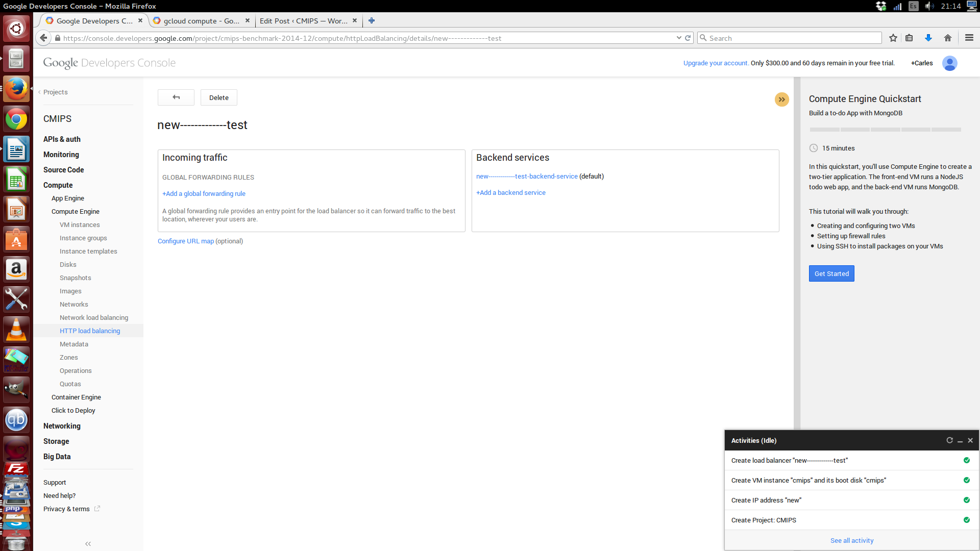Expand the Big Data section
The image size is (980, 551).
click(57, 457)
